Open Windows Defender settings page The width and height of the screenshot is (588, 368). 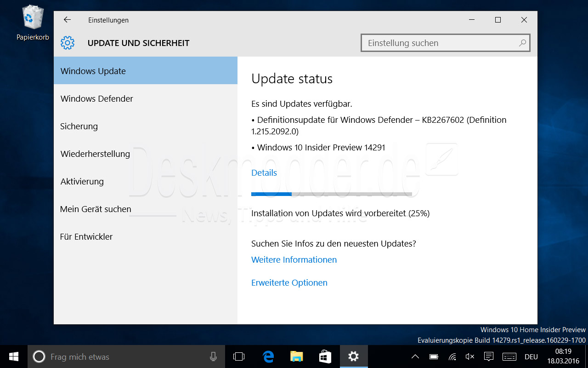tap(146, 98)
